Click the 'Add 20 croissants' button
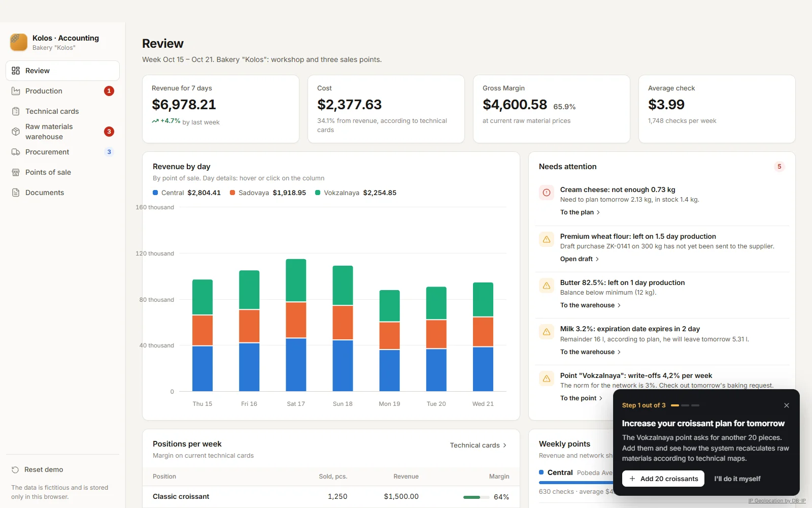The image size is (812, 508). pyautogui.click(x=663, y=479)
